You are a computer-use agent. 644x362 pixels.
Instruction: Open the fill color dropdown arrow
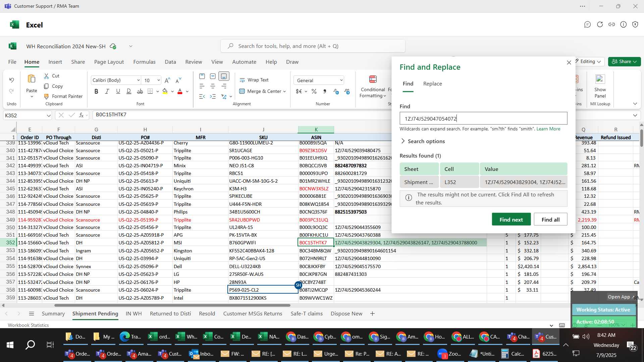coord(172,92)
